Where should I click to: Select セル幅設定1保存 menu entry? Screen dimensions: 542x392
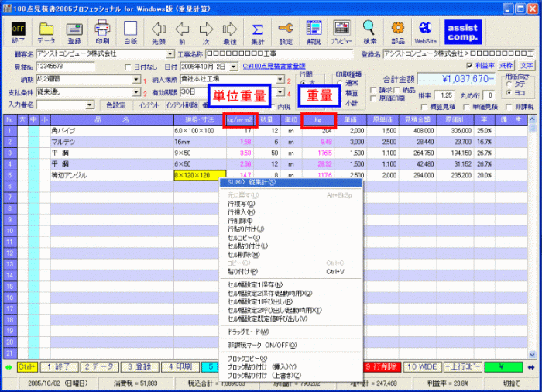[291, 285]
